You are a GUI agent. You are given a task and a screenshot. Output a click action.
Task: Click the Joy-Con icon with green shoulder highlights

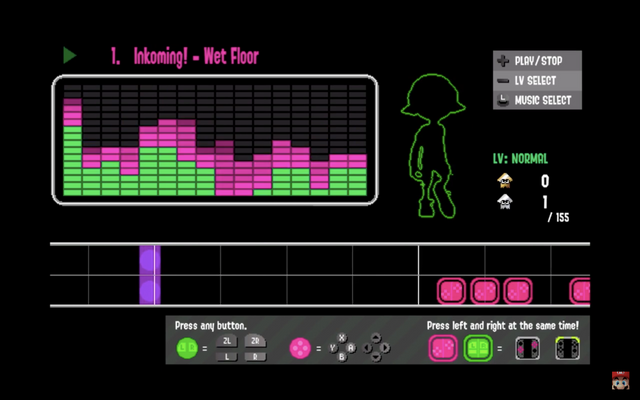(567, 348)
